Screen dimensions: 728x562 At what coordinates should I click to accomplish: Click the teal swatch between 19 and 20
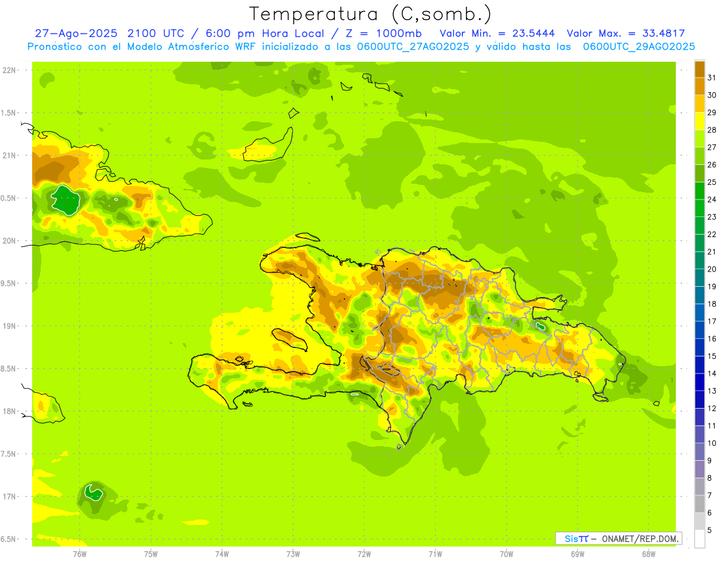point(699,278)
